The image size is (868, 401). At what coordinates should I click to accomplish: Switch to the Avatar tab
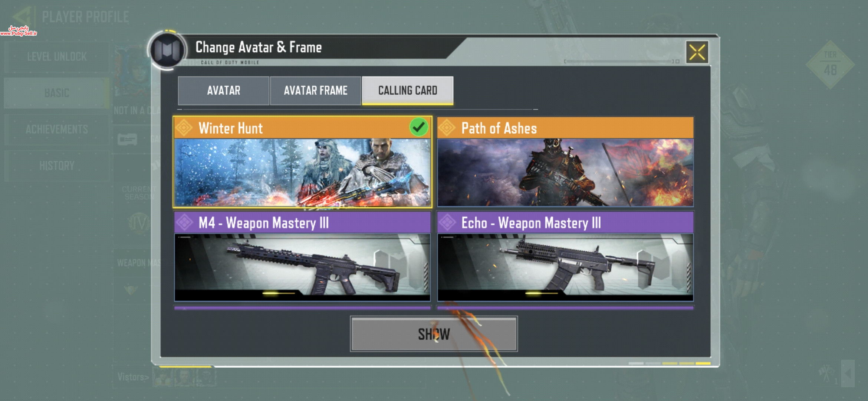[223, 91]
